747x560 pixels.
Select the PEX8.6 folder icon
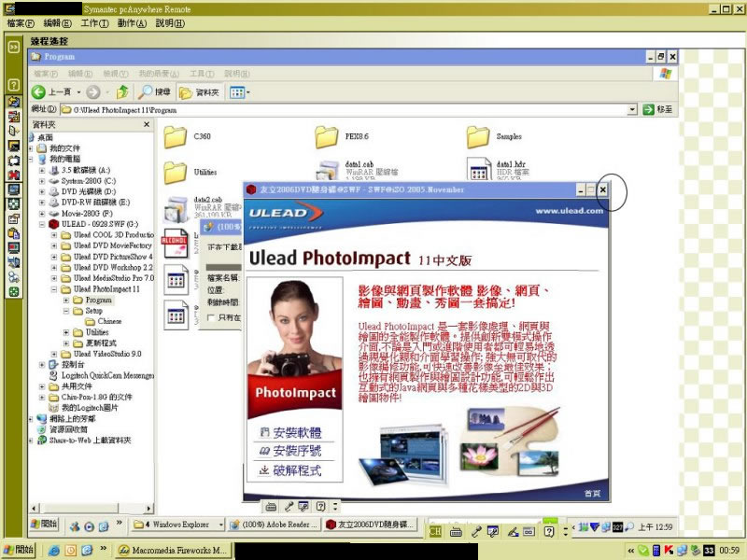tap(326, 137)
